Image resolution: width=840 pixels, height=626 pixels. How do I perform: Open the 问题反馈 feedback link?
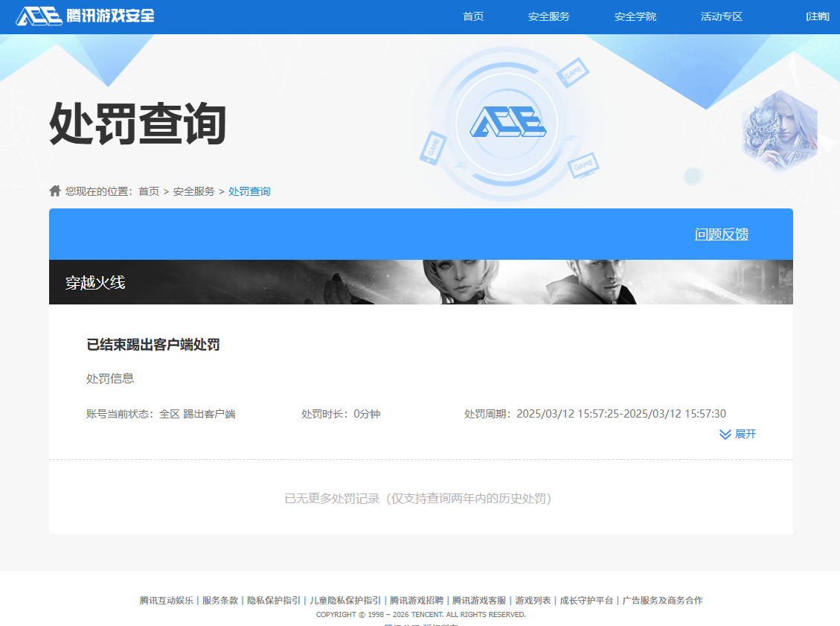click(721, 234)
